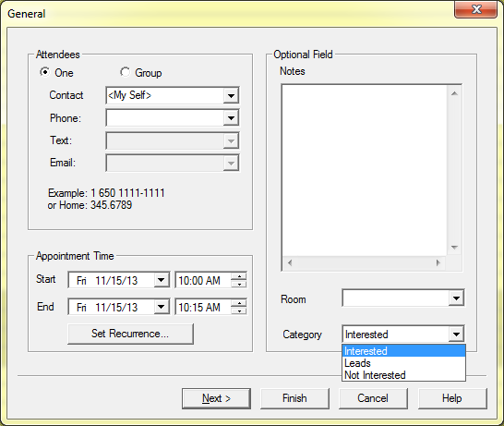The image size is (504, 426).
Task: Increase the End time with up spinner
Action: pyautogui.click(x=239, y=303)
